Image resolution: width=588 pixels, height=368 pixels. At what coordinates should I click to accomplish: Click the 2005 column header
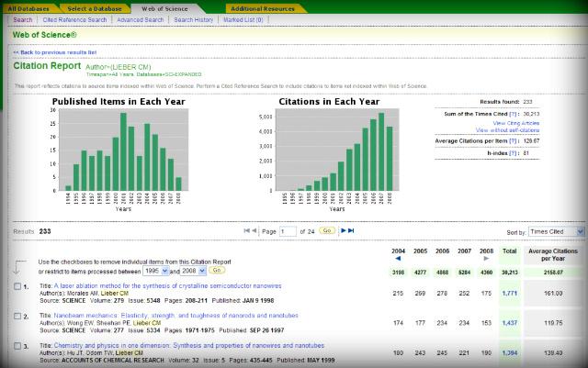[421, 251]
